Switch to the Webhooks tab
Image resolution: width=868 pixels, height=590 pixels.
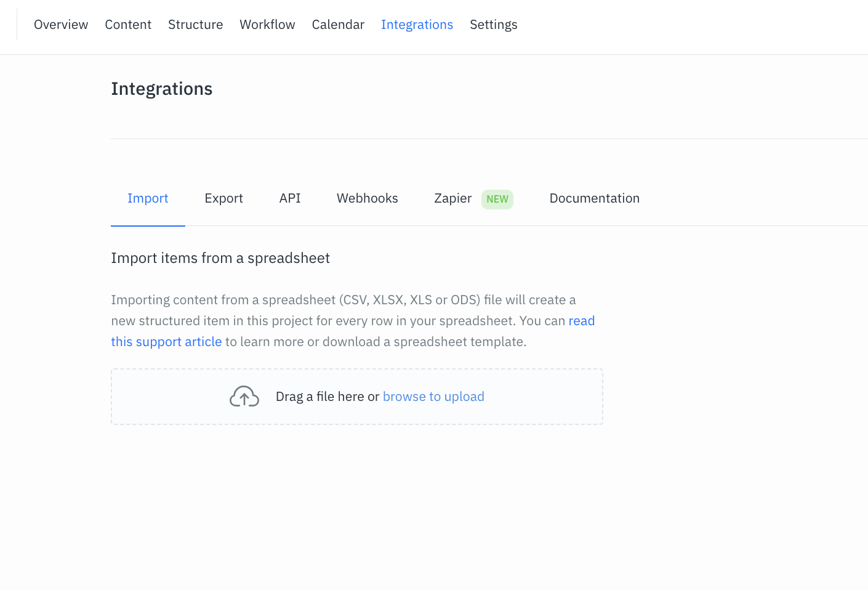point(367,198)
